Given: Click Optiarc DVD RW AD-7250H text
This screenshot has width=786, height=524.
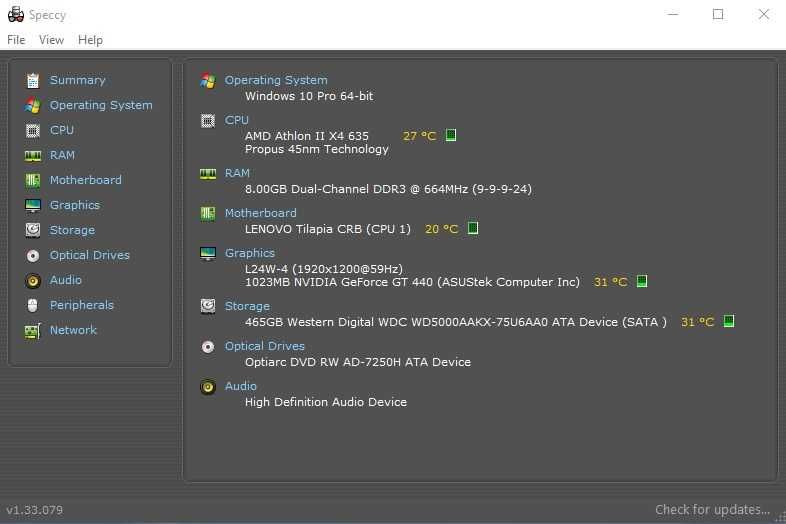Looking at the screenshot, I should pos(358,362).
